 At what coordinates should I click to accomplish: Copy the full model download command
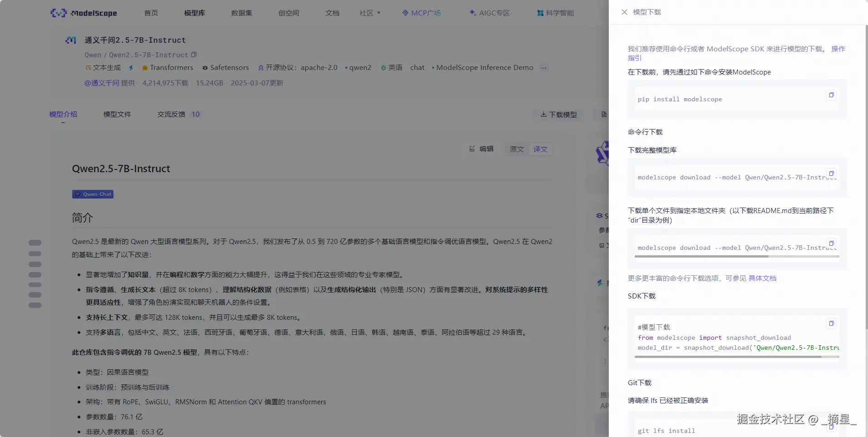831,174
